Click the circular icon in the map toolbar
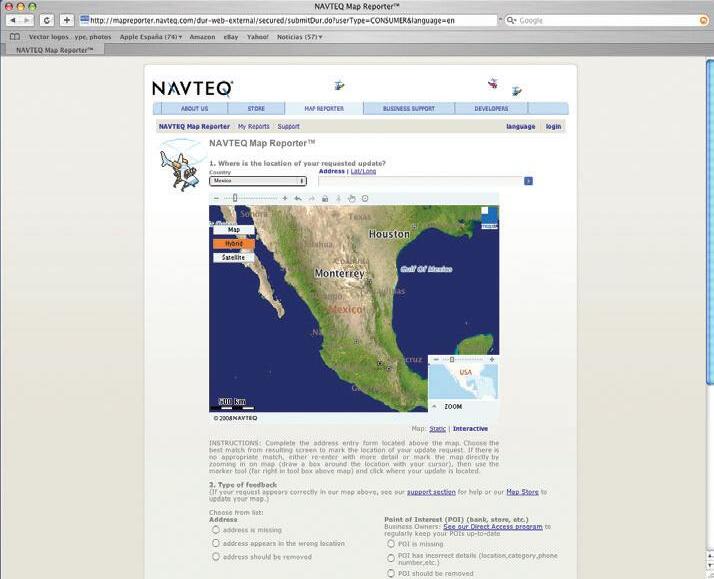 click(365, 198)
